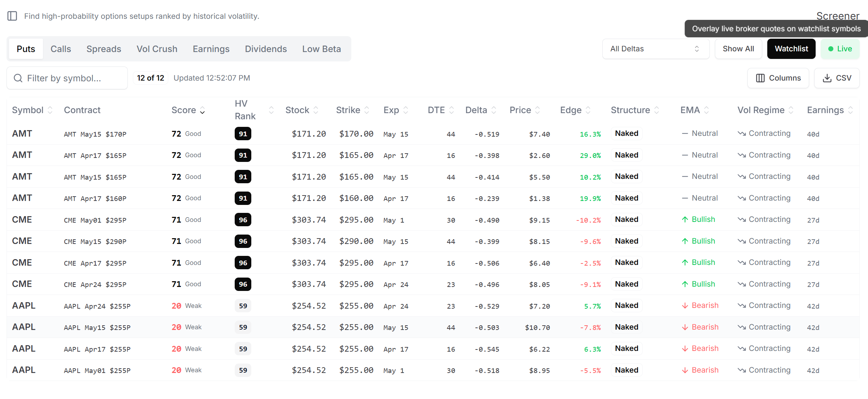Click the search magnifier icon
Image resolution: width=868 pixels, height=399 pixels.
coord(18,78)
